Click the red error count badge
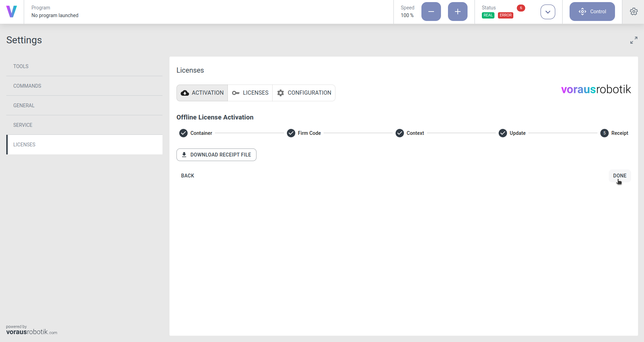Viewport: 644px width, 342px height. pyautogui.click(x=521, y=8)
